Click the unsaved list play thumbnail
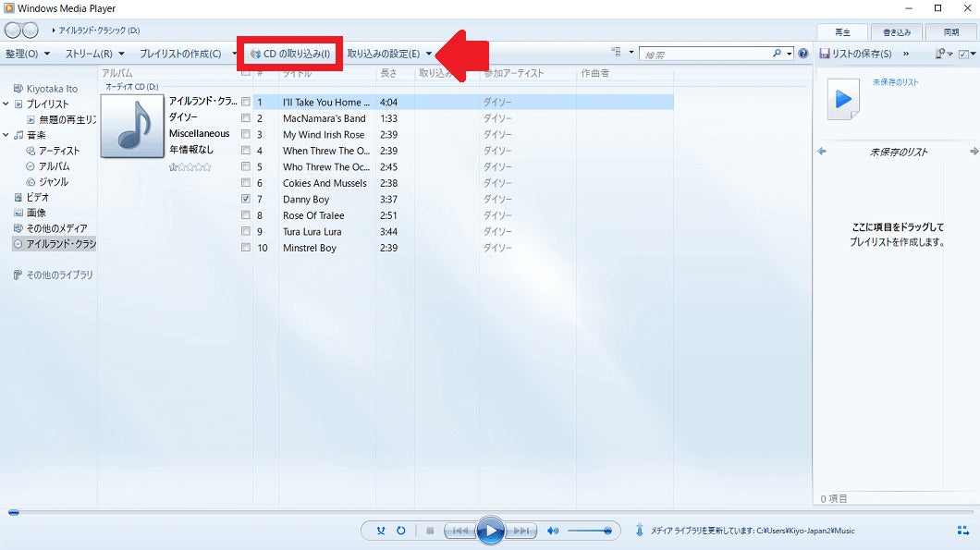The height and width of the screenshot is (550, 980). tap(844, 99)
